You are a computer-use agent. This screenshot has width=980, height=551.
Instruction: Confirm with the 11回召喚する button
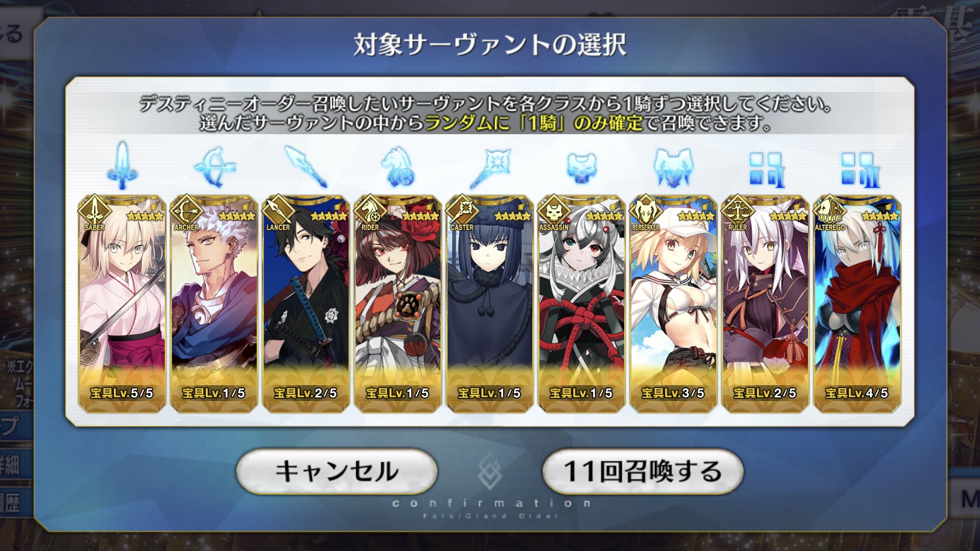(x=643, y=471)
